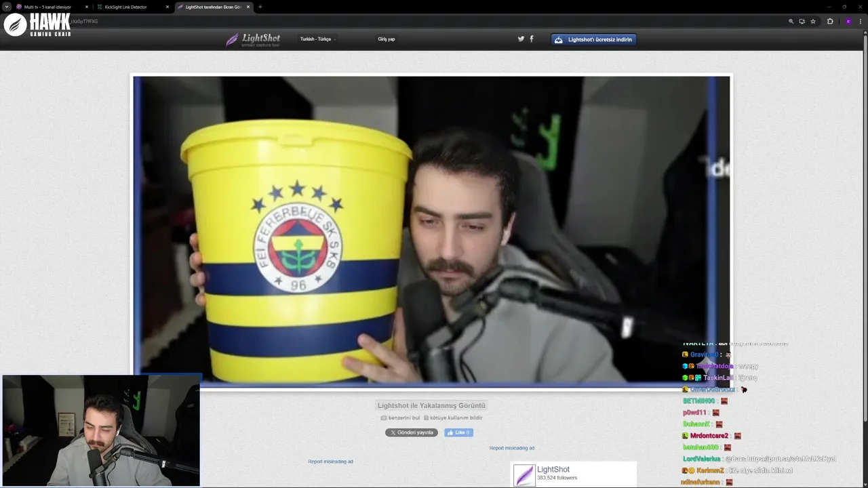Click the 383,524 followers text
This screenshot has height=488, width=868.
pos(557,478)
